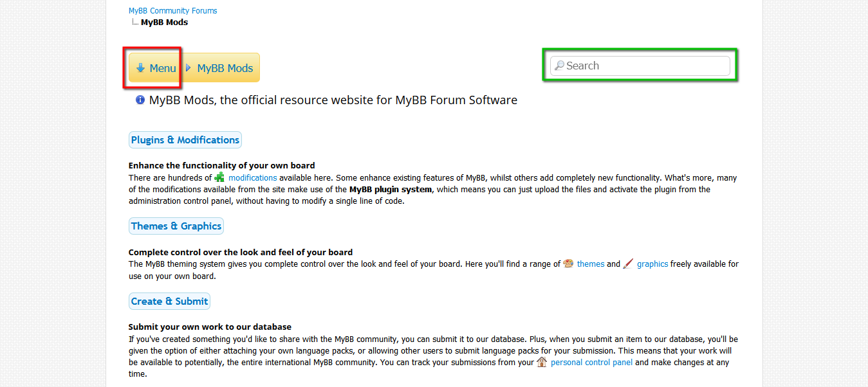Open the personal control panel link
The width and height of the screenshot is (868, 387).
click(x=592, y=363)
